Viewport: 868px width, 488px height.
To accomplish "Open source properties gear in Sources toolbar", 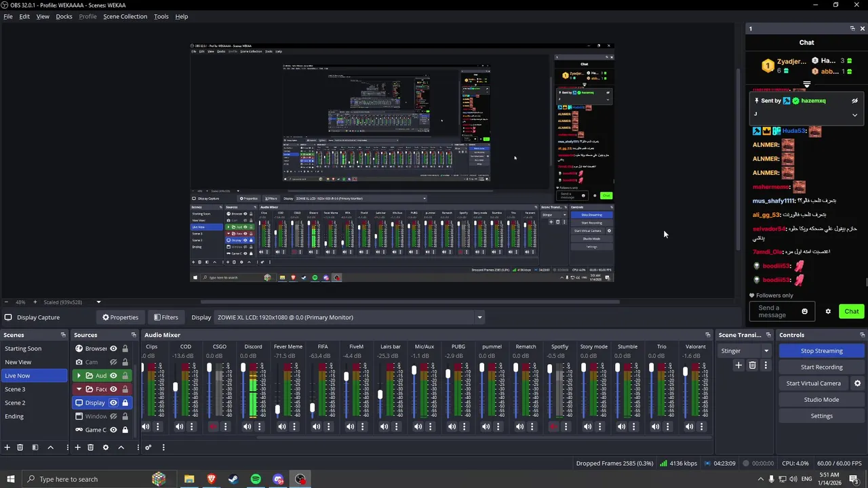I will pos(105,447).
